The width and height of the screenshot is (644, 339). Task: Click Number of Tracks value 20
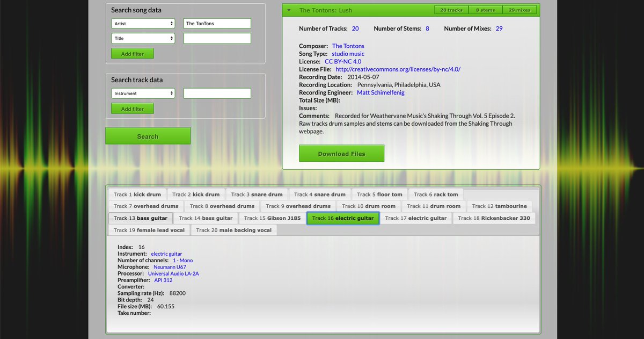(355, 28)
